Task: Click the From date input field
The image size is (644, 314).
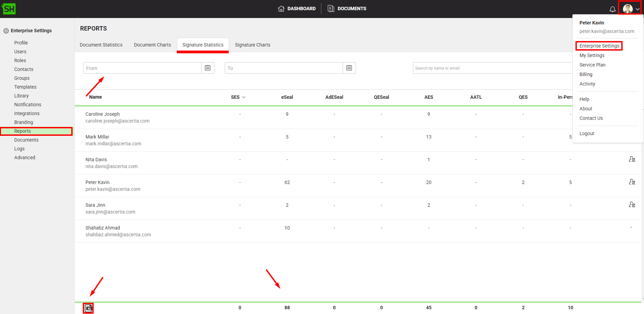Action: (x=143, y=68)
